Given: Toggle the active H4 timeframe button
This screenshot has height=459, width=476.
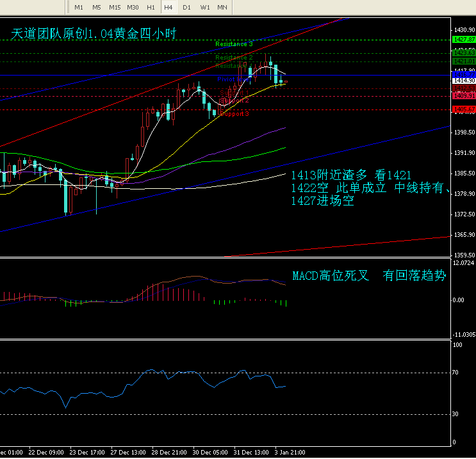Looking at the screenshot, I should [168, 7].
